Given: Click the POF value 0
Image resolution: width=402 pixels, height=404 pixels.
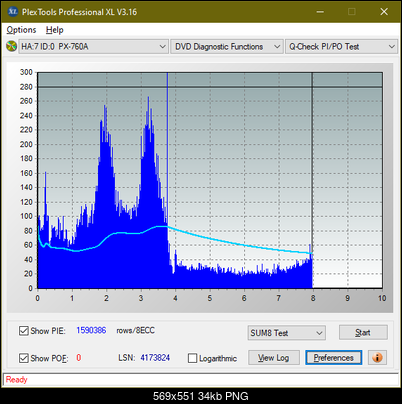Looking at the screenshot, I should click(79, 358).
